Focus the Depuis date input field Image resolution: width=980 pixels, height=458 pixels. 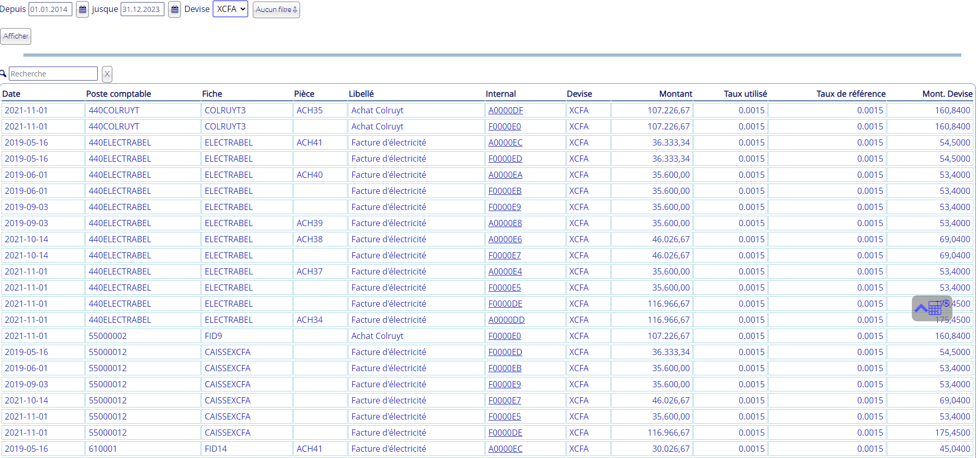(x=50, y=9)
